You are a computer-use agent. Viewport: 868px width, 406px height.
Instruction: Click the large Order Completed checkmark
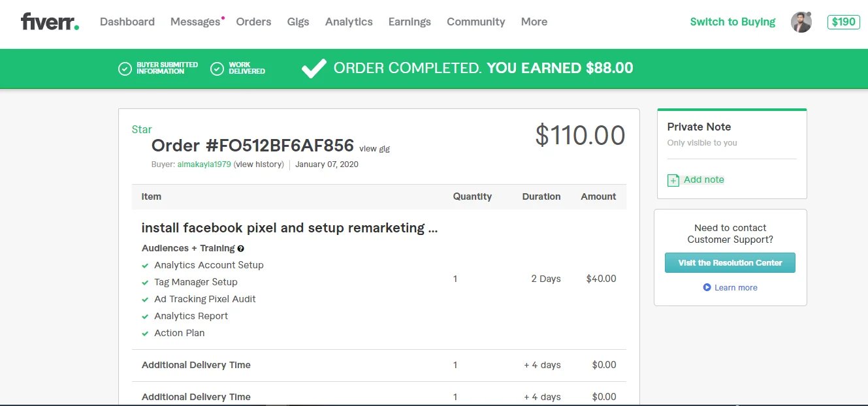[x=313, y=69]
